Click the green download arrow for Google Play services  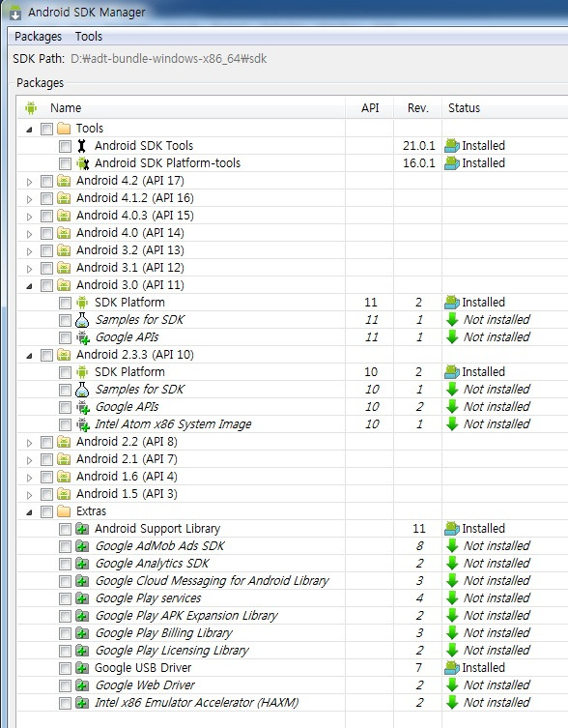pos(451,598)
